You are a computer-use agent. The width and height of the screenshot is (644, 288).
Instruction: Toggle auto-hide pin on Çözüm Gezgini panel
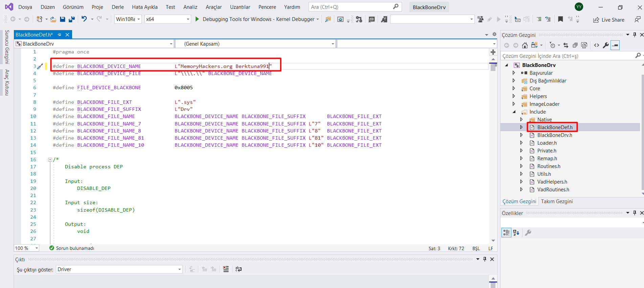click(x=635, y=35)
